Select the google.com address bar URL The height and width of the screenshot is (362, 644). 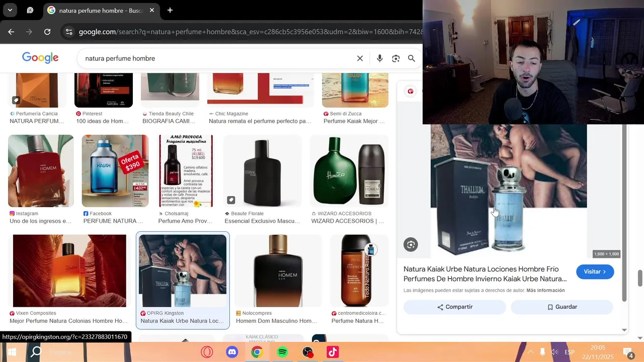point(251,32)
